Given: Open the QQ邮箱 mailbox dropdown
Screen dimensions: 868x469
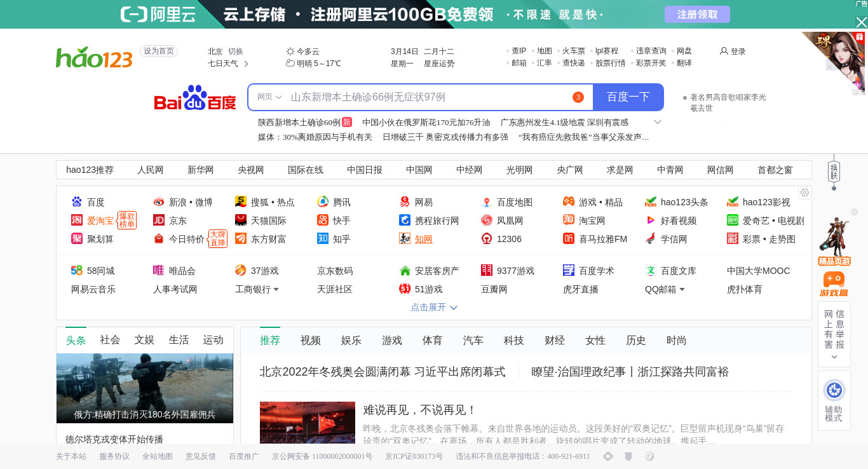Looking at the screenshot, I should [x=682, y=289].
